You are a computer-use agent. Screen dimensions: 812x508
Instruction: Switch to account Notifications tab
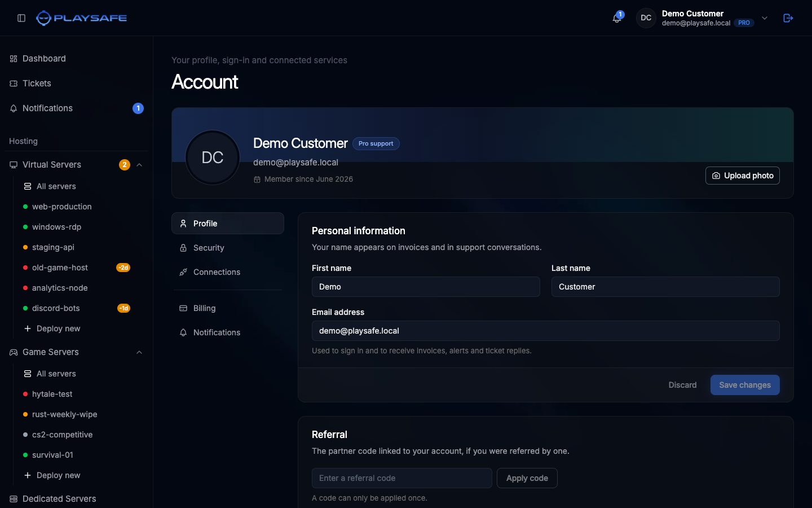point(228,332)
